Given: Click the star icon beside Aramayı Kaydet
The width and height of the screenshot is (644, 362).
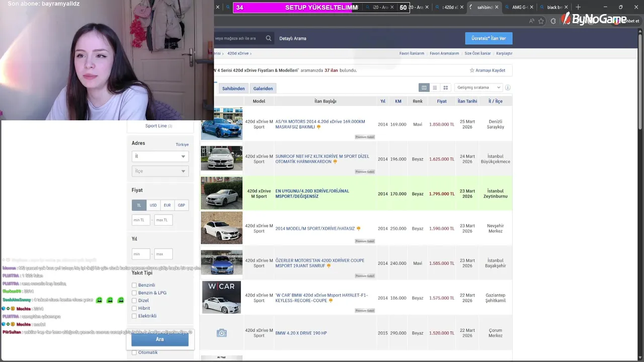Looking at the screenshot, I should [x=472, y=70].
